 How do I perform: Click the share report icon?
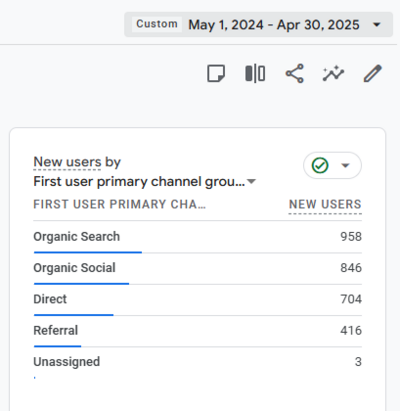294,73
